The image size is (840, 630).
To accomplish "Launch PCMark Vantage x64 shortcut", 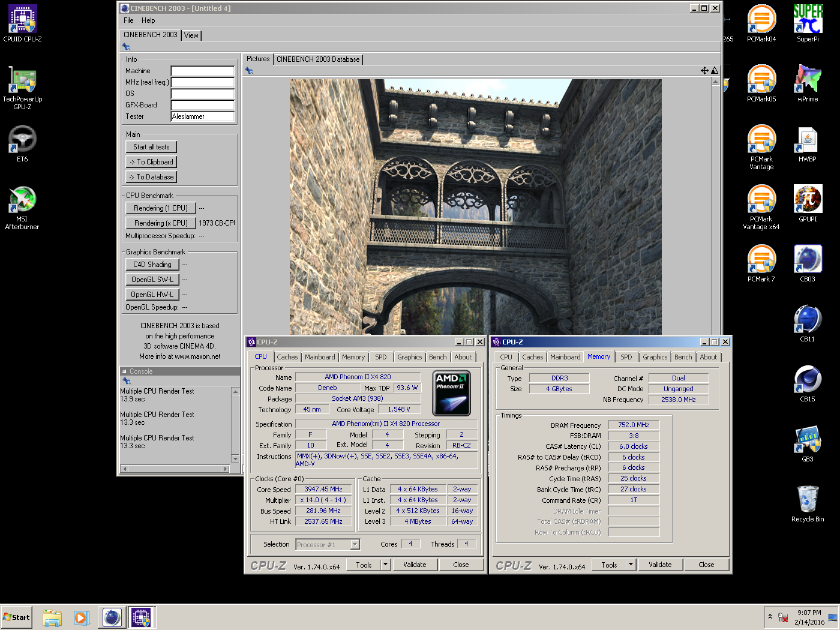I will coord(761,208).
